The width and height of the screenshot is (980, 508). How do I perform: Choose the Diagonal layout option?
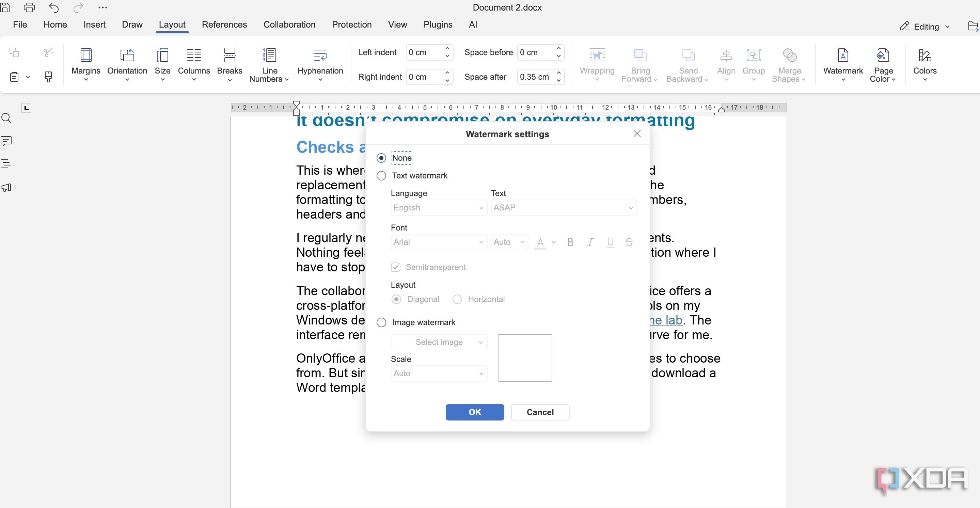(x=415, y=300)
